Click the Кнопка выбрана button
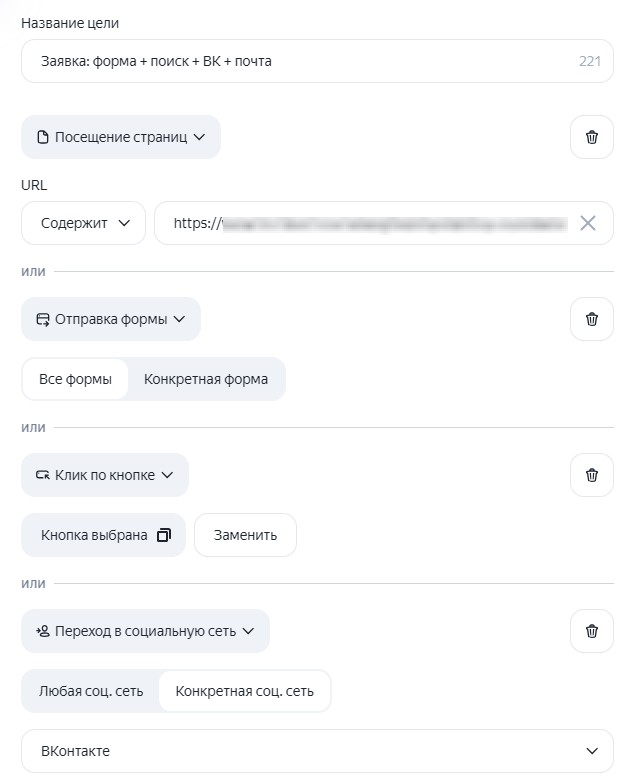 click(x=103, y=535)
